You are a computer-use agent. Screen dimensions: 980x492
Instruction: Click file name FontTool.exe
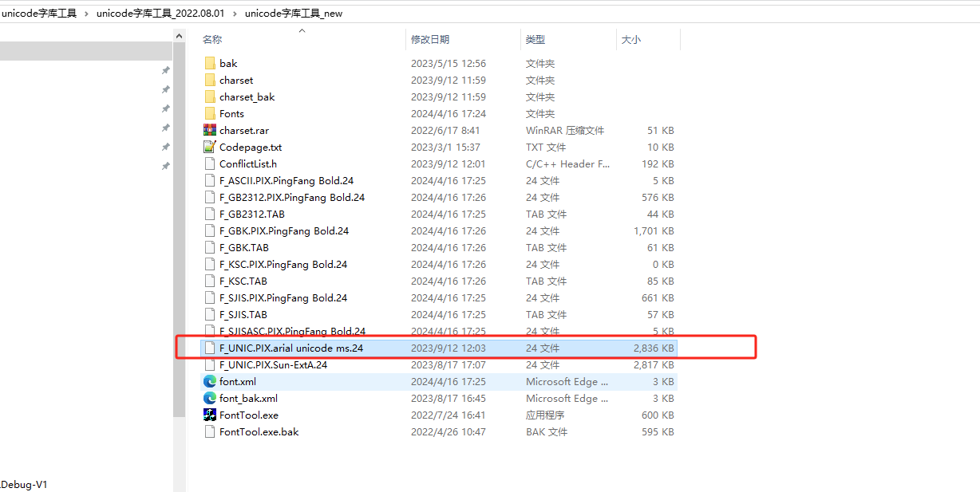click(x=249, y=415)
